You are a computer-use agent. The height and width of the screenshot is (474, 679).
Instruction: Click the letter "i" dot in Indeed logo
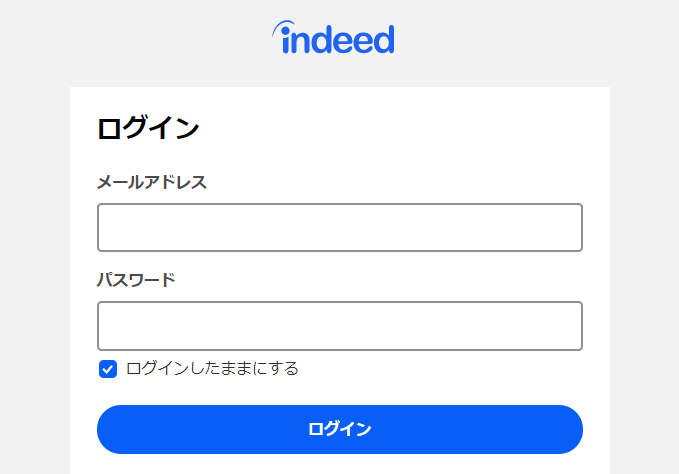click(286, 31)
